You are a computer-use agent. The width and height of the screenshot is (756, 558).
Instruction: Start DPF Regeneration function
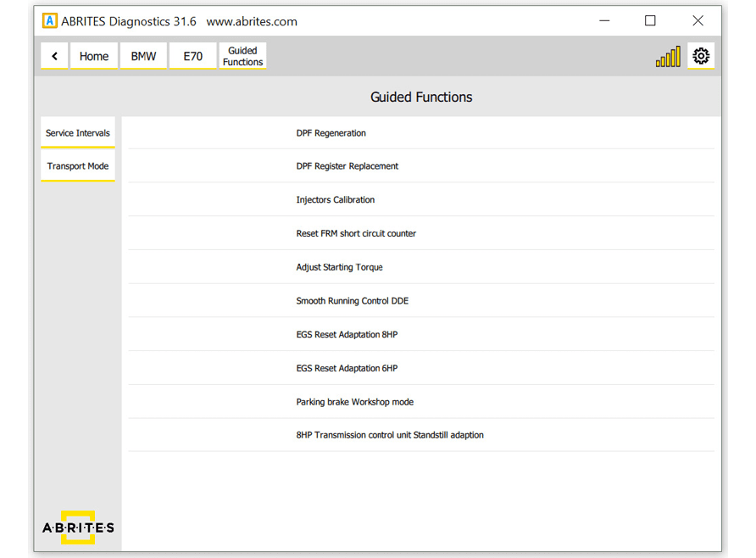[331, 133]
